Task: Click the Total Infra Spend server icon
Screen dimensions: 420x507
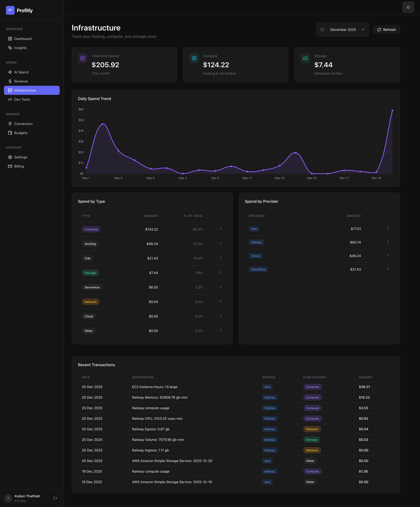Action: (x=83, y=58)
